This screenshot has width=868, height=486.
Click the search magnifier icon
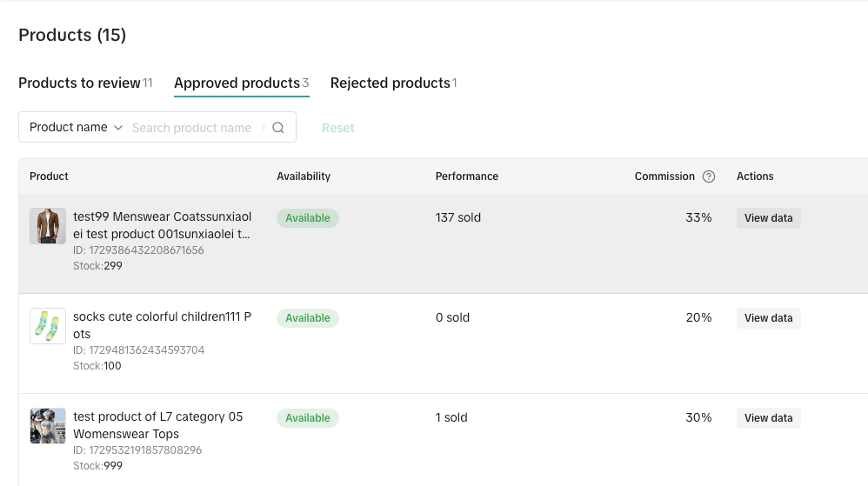[x=278, y=128]
